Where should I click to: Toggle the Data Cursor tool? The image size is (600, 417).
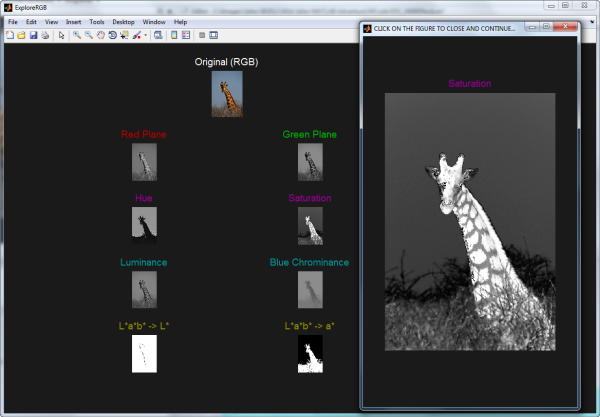point(123,35)
